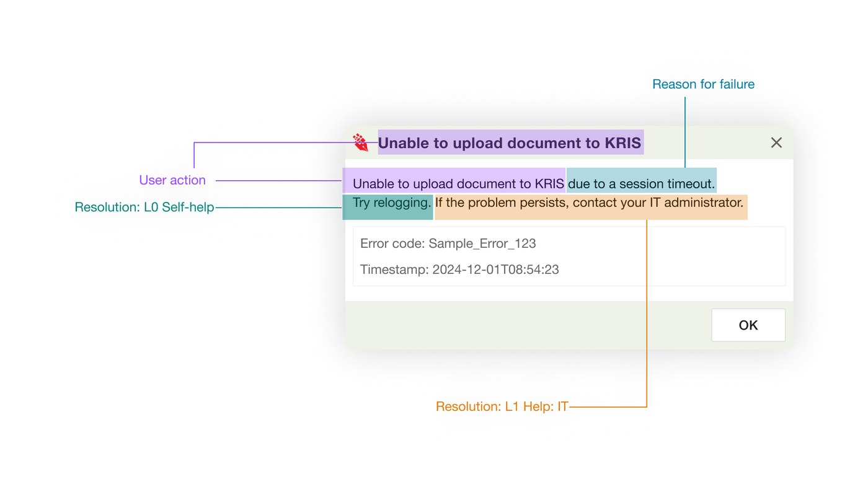Click the dialog footer bar beside OK

(527, 325)
